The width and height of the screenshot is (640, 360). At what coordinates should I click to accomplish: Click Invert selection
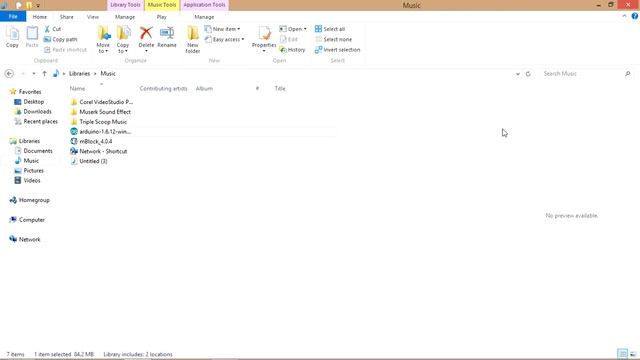point(338,50)
